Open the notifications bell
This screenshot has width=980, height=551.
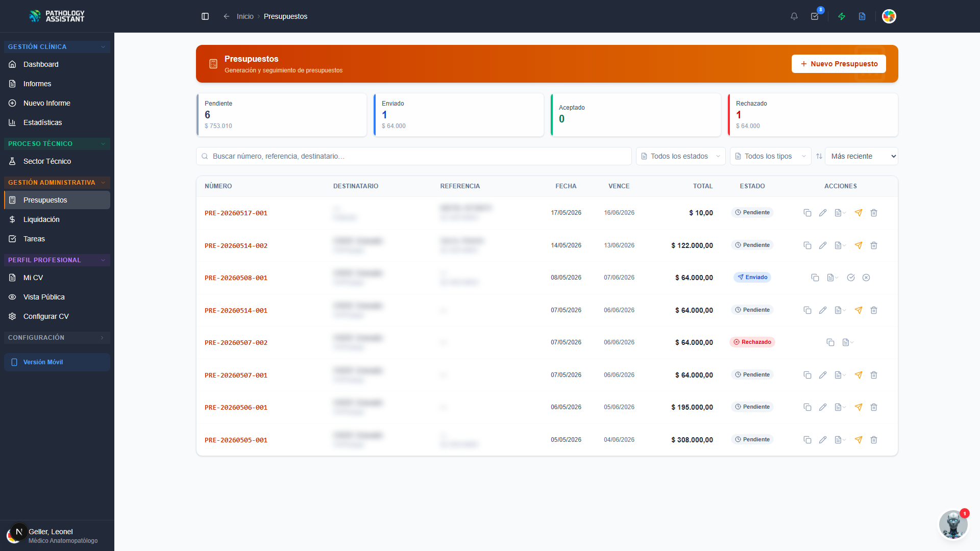794,16
